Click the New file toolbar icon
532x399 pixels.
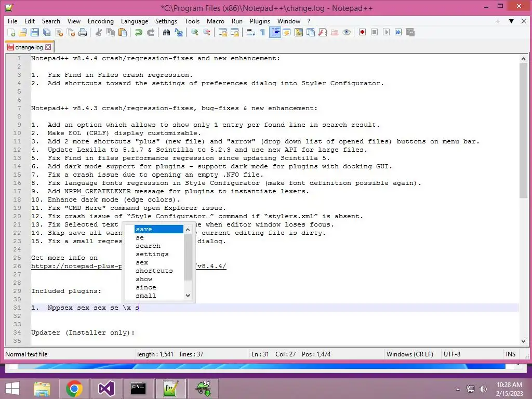point(11,32)
